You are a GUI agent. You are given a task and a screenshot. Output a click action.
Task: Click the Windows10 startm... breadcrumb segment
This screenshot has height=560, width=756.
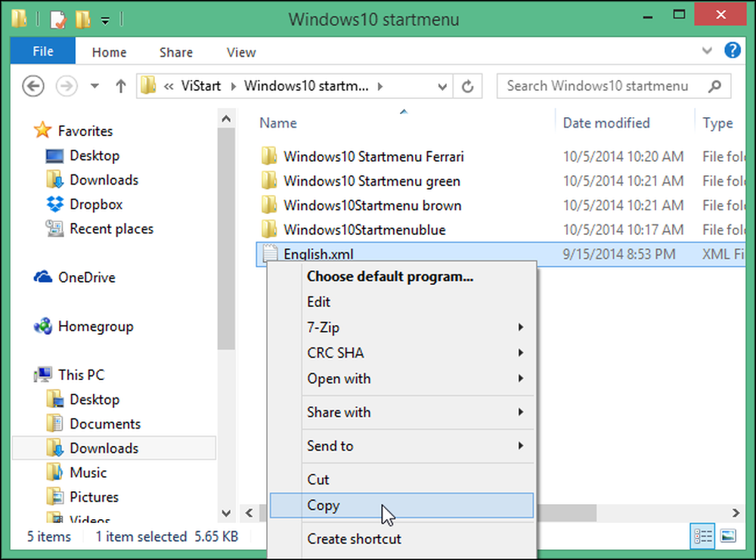(306, 86)
